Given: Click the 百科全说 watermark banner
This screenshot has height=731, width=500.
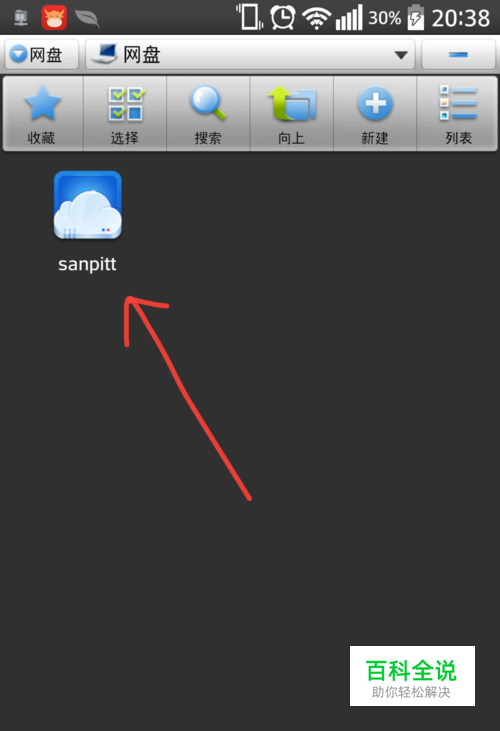Looking at the screenshot, I should (x=412, y=676).
